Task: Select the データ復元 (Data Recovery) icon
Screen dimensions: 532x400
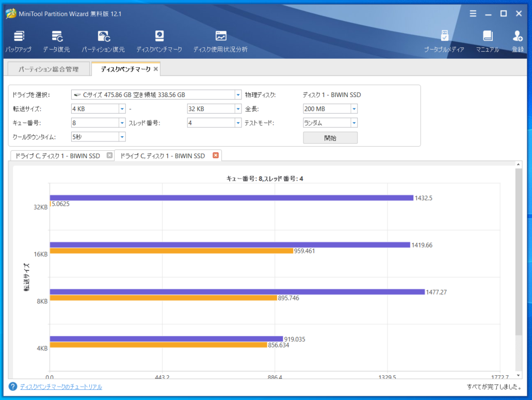Action: (x=57, y=41)
